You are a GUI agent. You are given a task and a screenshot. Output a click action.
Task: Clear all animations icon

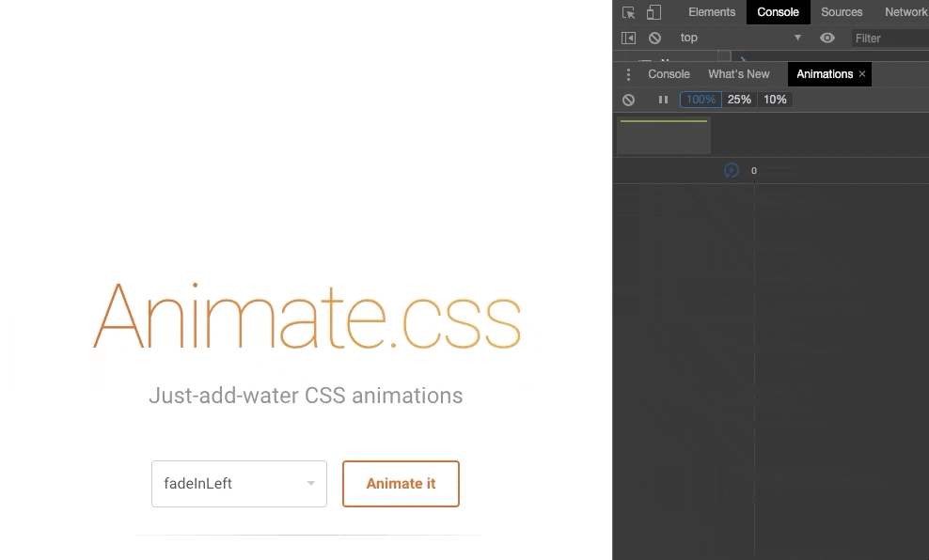tap(629, 100)
